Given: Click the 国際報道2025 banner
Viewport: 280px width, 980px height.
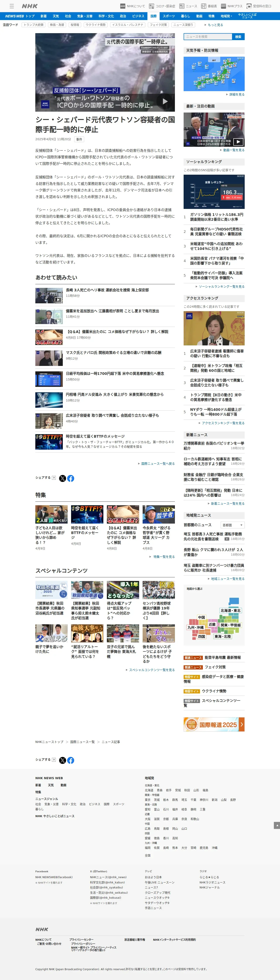Looking at the screenshot, I should point(214,725).
